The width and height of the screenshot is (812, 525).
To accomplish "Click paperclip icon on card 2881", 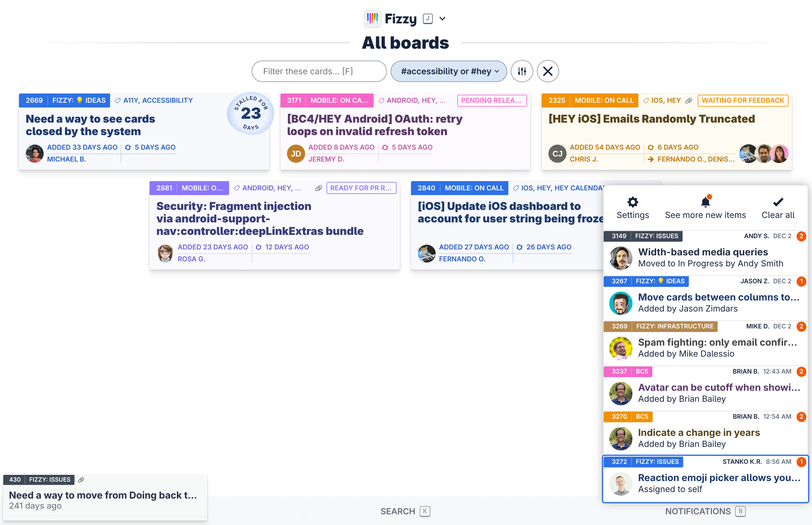I will [x=318, y=188].
